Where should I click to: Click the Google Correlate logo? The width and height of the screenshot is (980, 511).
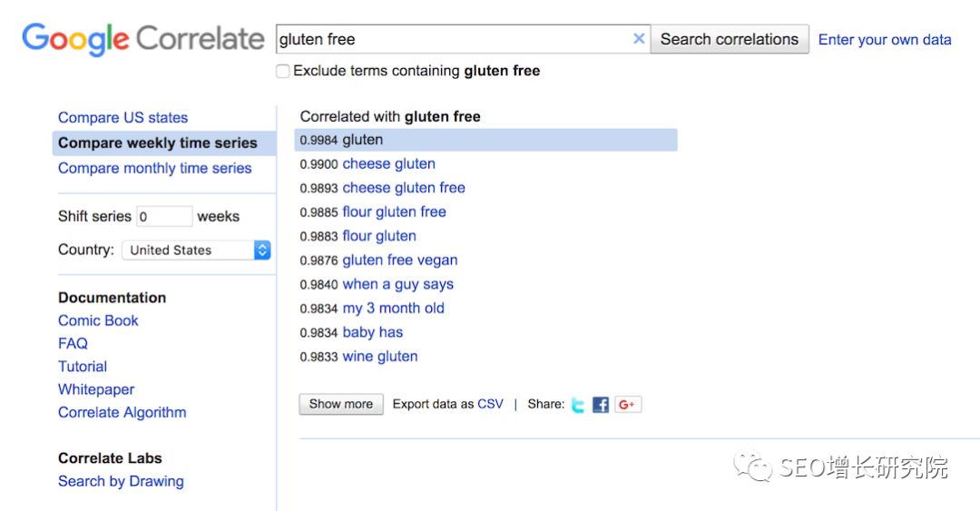coord(142,39)
